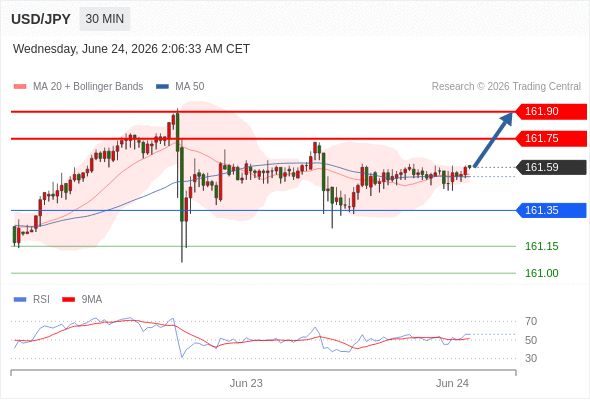
Task: Click the date line 'Wednesday, June 24, 2026 2:06:33 AM CET'
Action: (131, 49)
